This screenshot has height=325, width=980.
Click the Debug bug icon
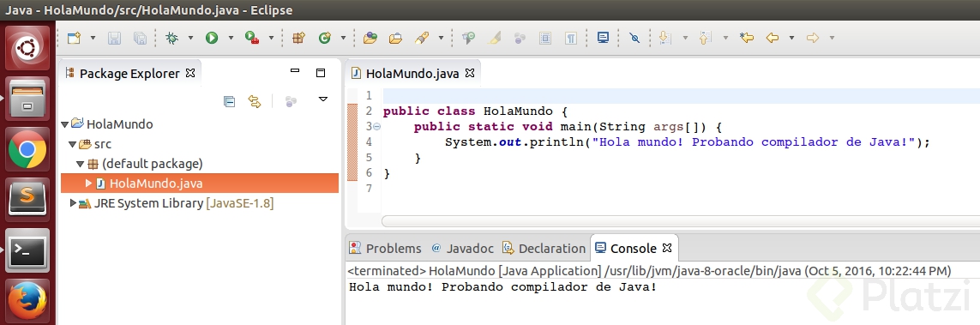171,38
